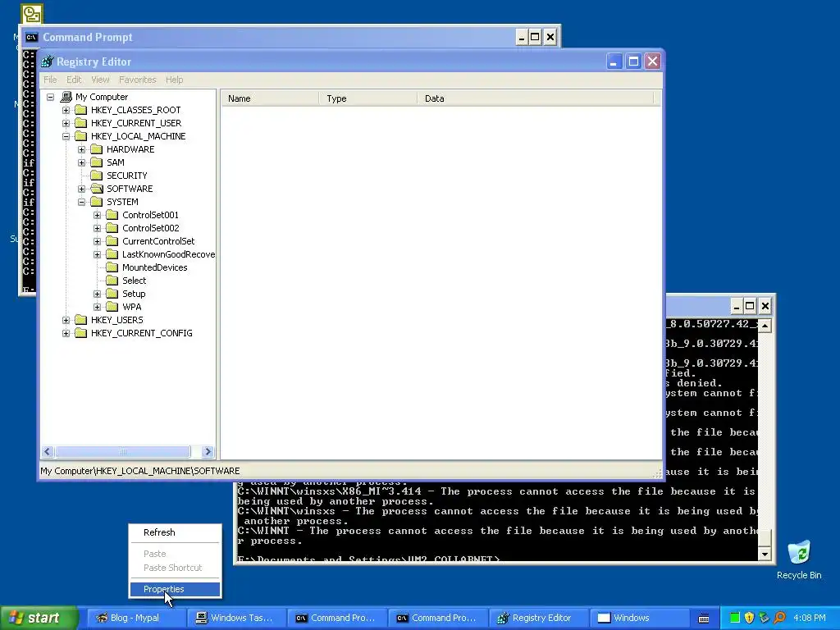Click the SECURITY key folder icon

click(97, 176)
